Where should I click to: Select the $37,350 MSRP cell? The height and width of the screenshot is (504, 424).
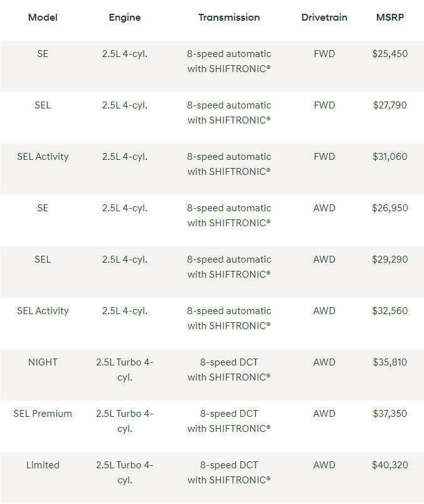click(390, 414)
